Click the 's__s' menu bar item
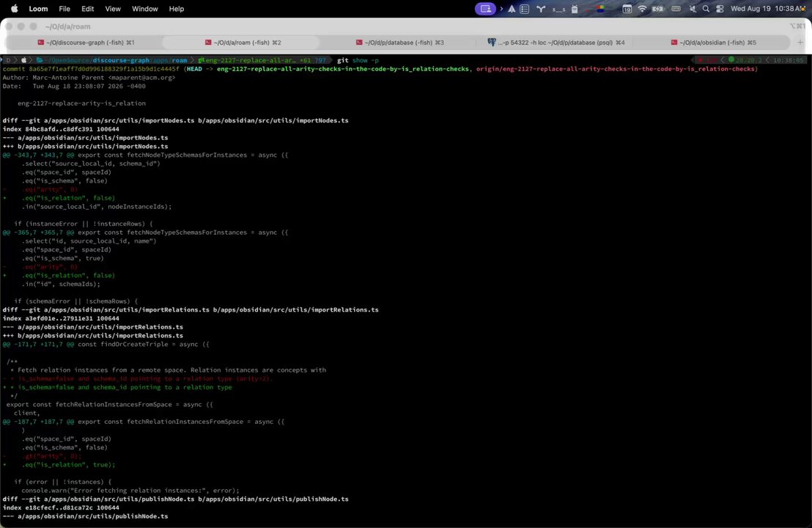The width and height of the screenshot is (812, 528). [558, 10]
